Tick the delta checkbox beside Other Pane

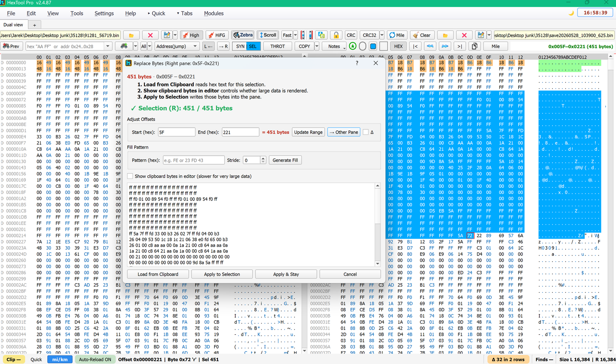point(366,132)
